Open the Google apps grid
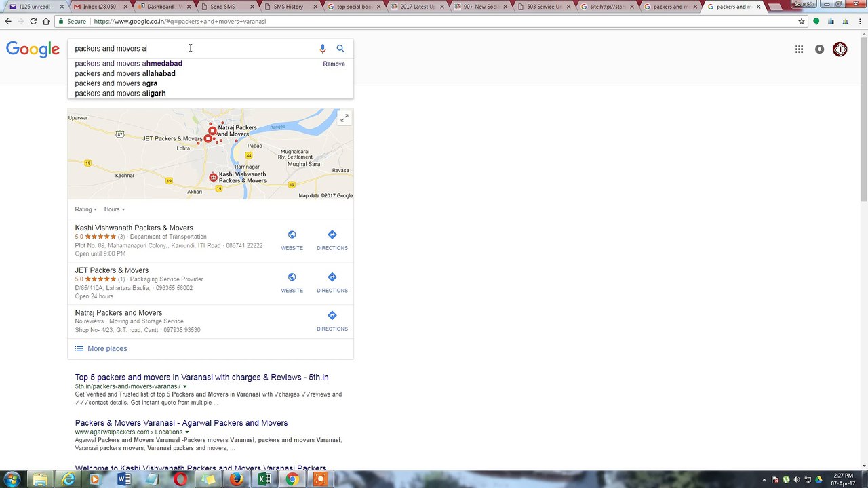 [800, 49]
